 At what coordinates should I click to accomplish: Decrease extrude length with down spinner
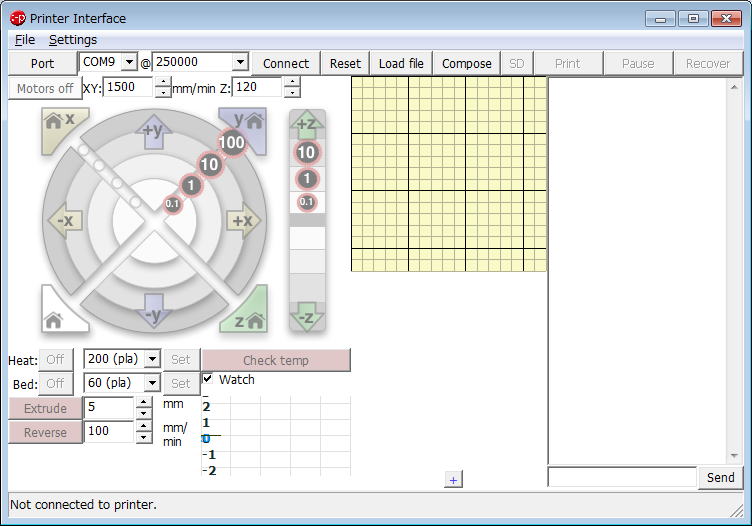(144, 413)
